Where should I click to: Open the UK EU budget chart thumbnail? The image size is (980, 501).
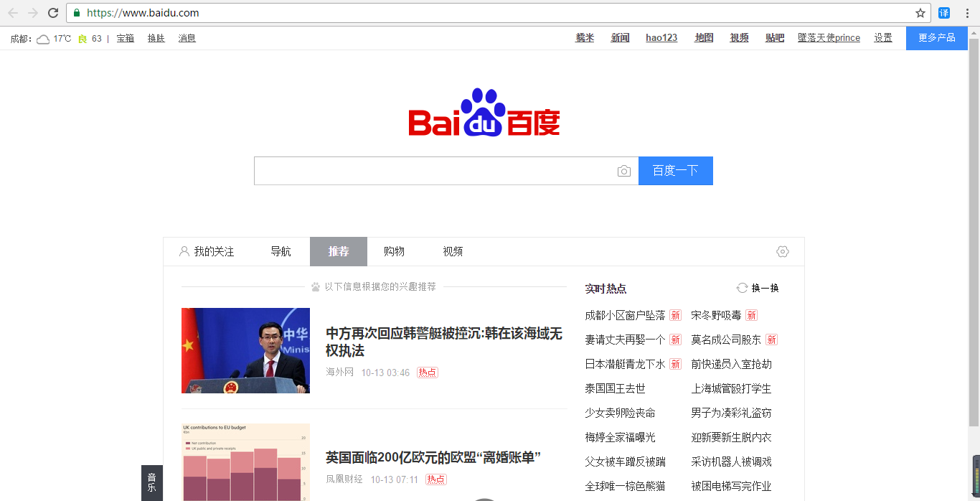pos(245,462)
